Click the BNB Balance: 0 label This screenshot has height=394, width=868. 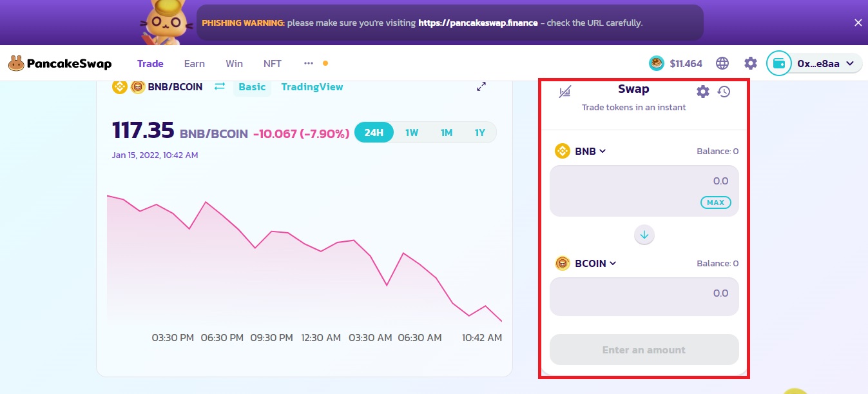point(717,152)
